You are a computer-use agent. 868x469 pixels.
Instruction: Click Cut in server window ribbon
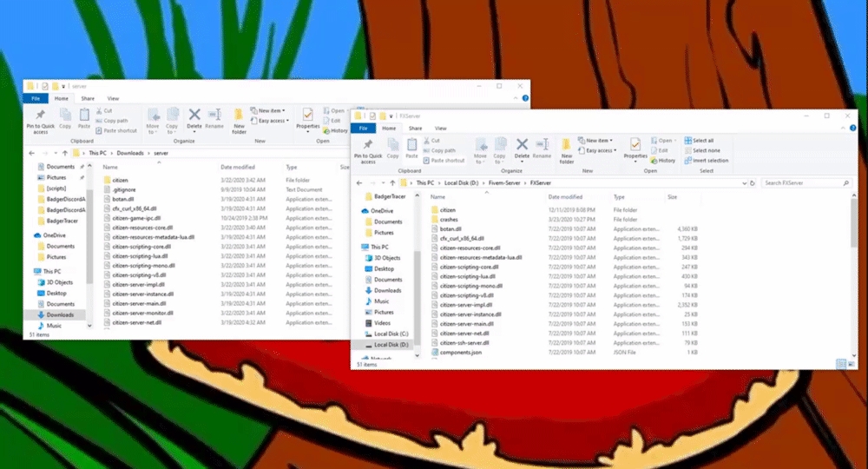pos(108,110)
